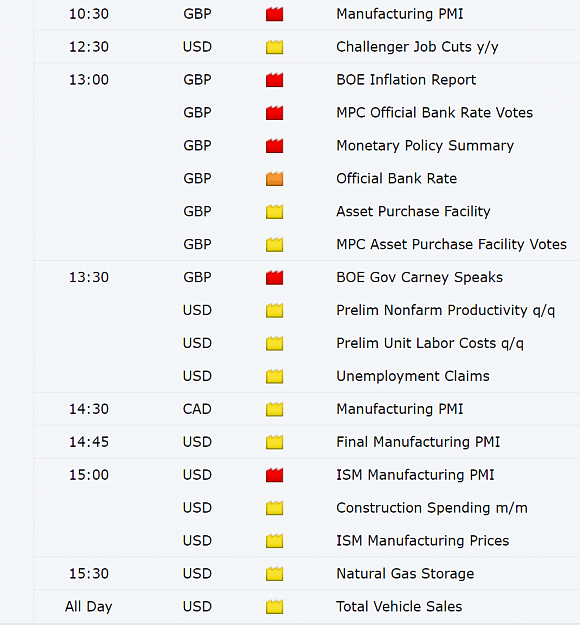The image size is (580, 625).
Task: Click red impact icon for Monetary Policy Summary
Action: [274, 146]
